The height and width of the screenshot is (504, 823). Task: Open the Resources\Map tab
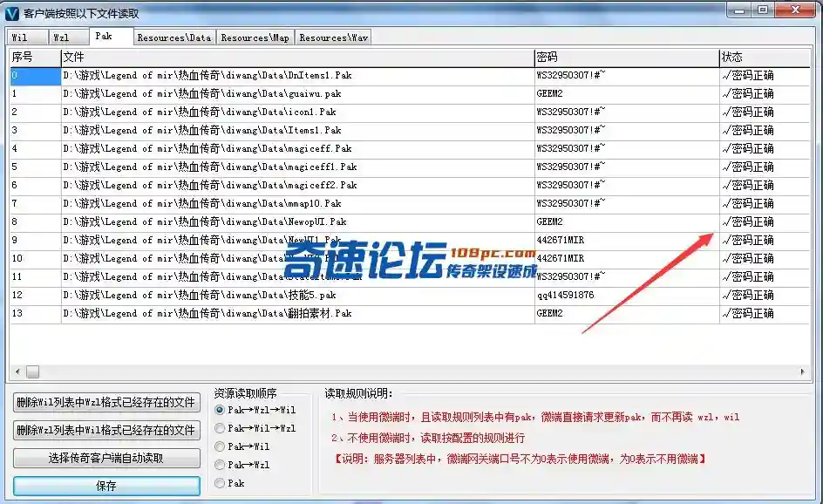[255, 37]
